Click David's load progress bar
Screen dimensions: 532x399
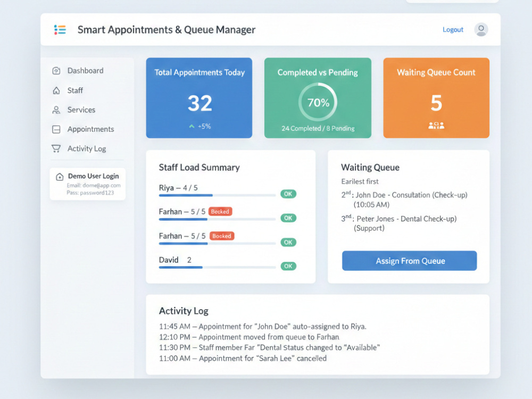pyautogui.click(x=217, y=268)
